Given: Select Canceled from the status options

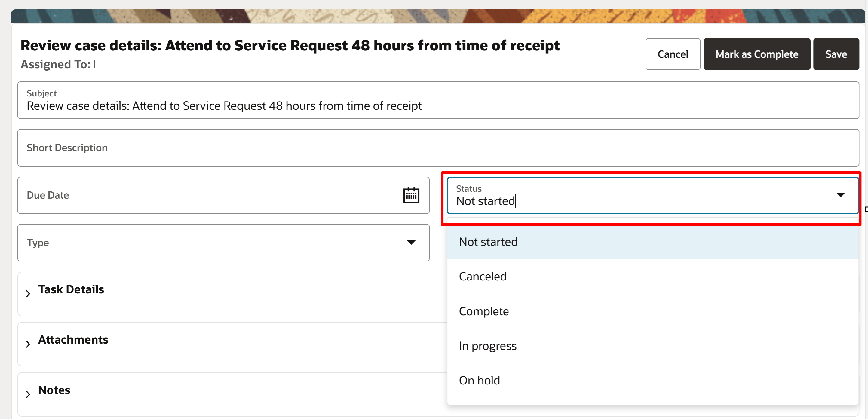Looking at the screenshot, I should tap(483, 276).
